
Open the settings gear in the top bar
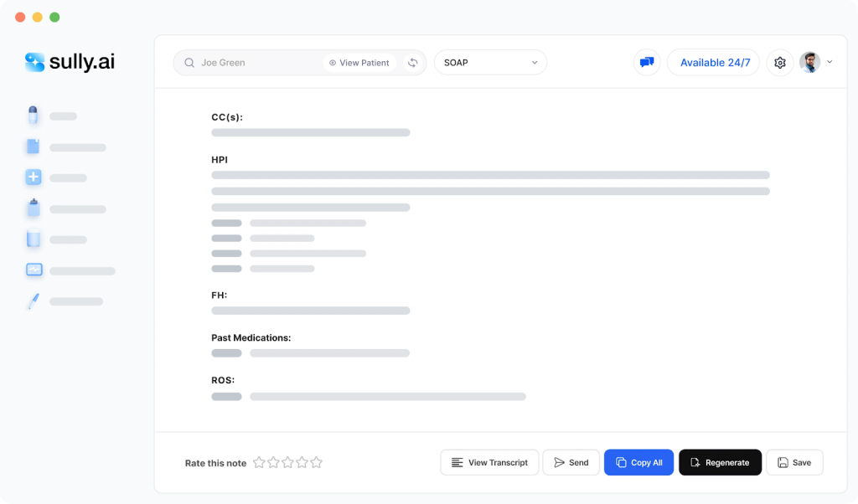pos(779,62)
